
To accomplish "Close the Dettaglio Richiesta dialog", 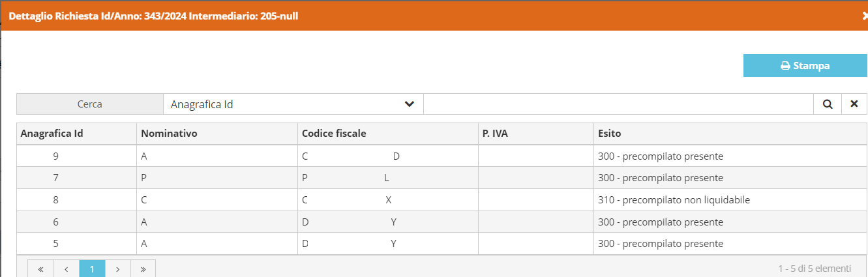I will tap(864, 16).
